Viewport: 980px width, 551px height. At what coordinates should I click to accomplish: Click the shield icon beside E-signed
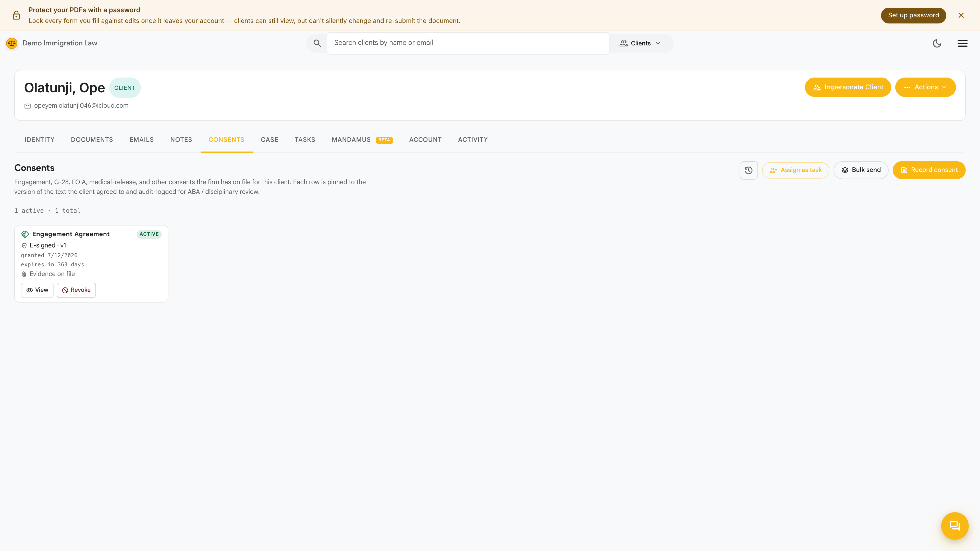pos(24,246)
